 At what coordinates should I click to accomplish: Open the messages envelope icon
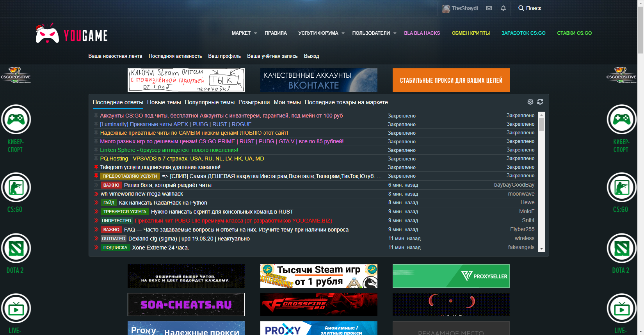(x=489, y=8)
